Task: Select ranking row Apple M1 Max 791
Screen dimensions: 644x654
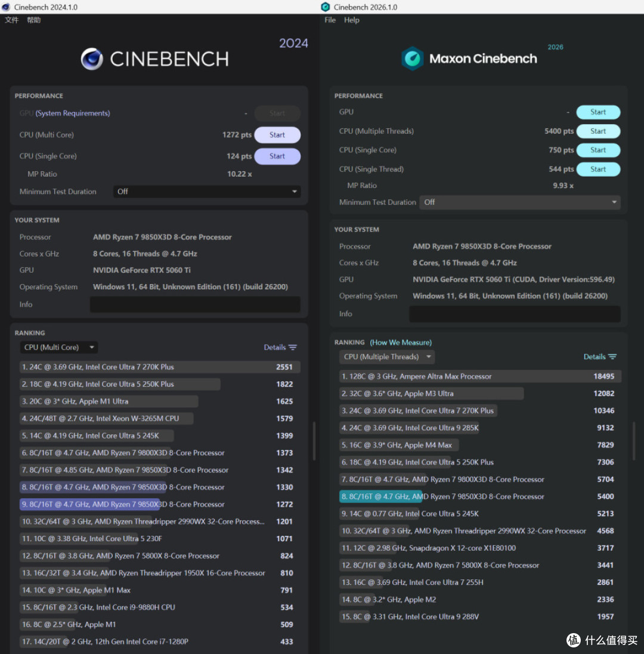Action: 160,590
